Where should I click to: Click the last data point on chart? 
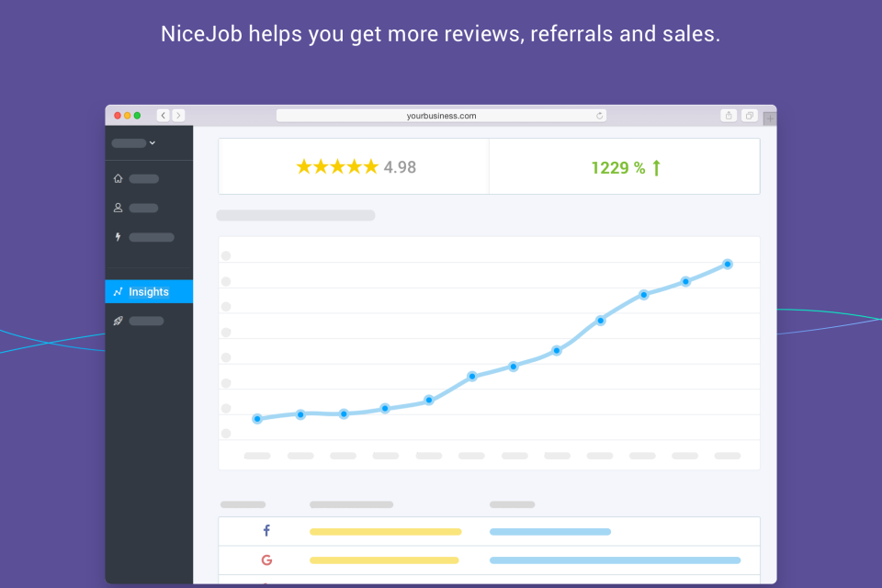point(728,264)
